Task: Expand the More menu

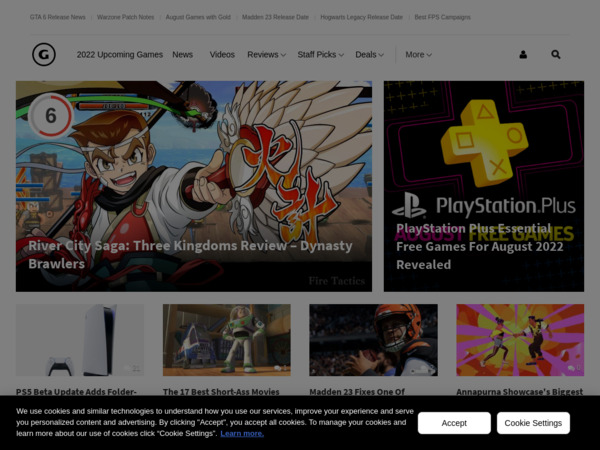Action: click(x=419, y=55)
